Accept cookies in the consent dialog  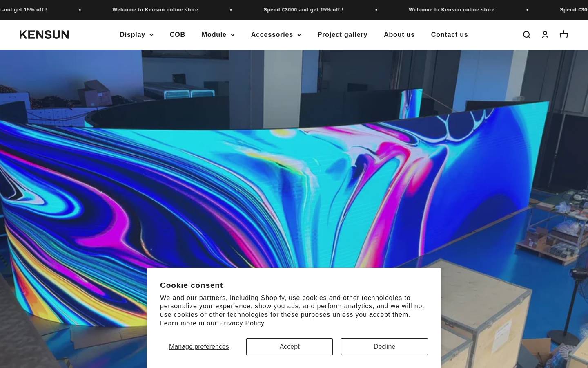290,346
